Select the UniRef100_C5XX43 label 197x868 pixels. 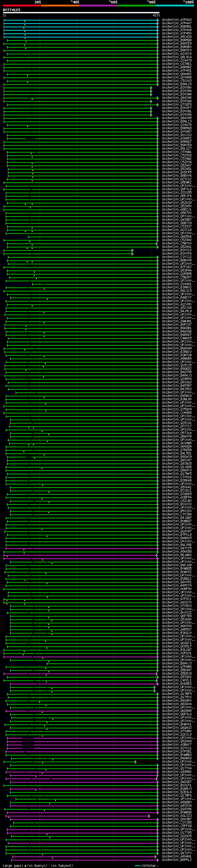coord(177,81)
